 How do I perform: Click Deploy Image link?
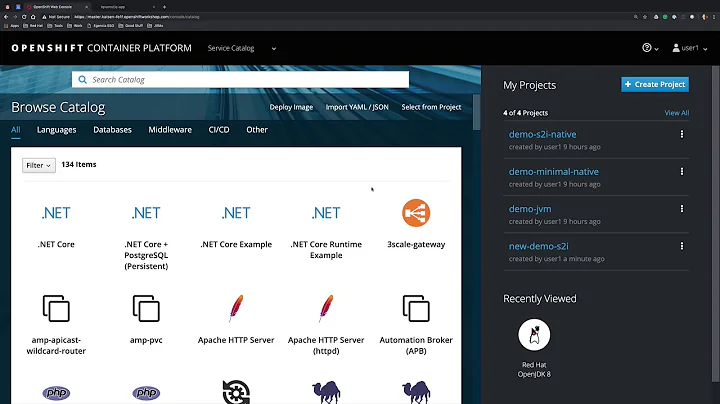tap(291, 107)
